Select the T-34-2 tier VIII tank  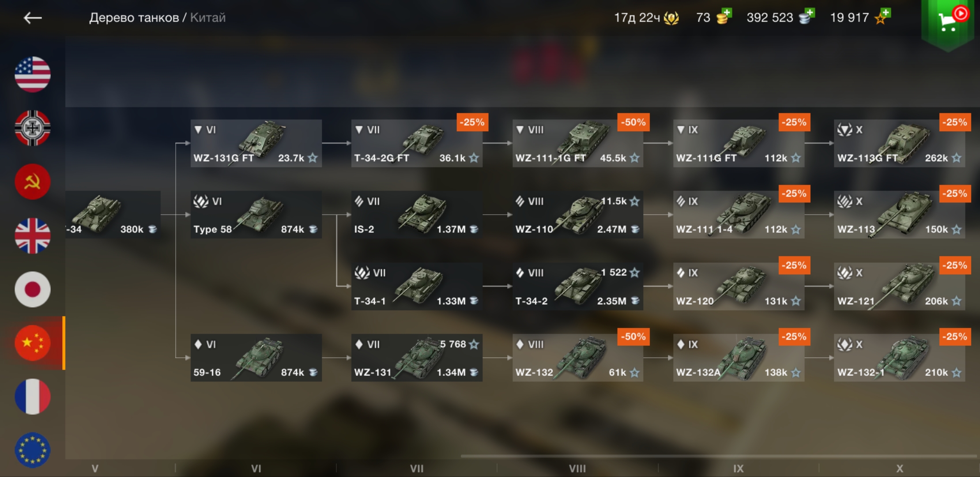coord(577,286)
